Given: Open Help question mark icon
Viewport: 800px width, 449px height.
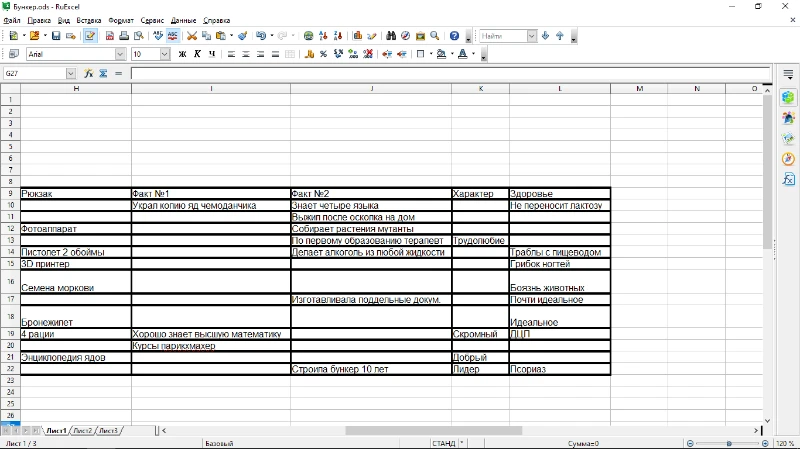Looking at the screenshot, I should click(x=454, y=36).
